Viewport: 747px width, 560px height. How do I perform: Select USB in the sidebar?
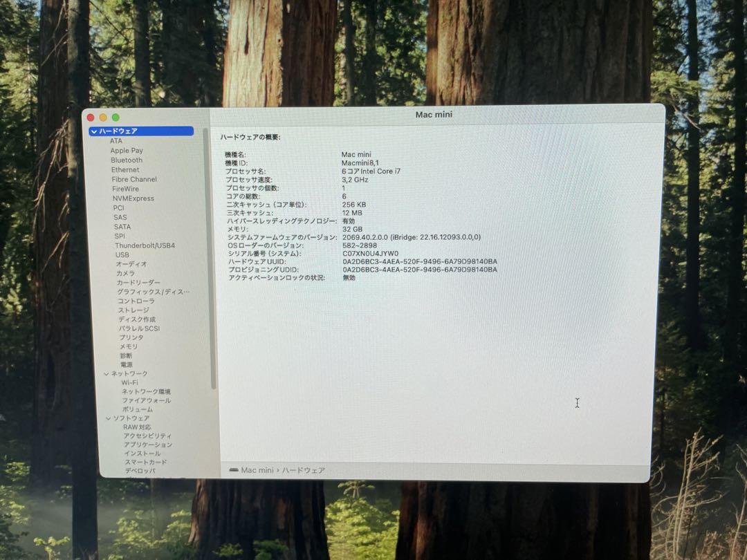tap(122, 254)
